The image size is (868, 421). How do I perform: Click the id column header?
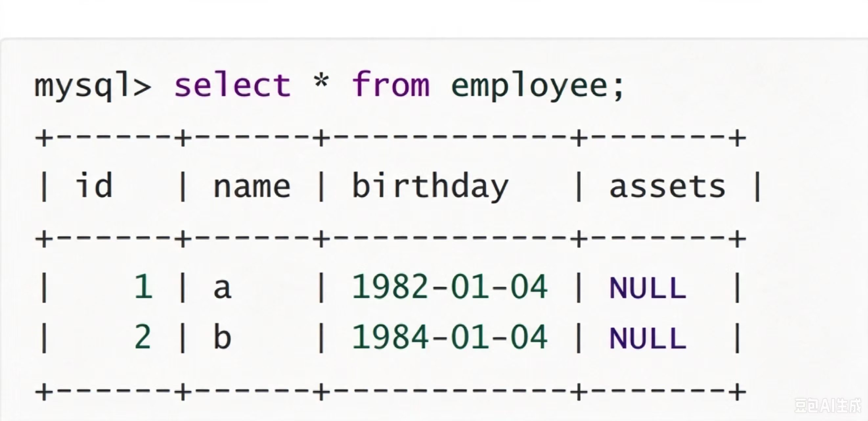pos(93,185)
